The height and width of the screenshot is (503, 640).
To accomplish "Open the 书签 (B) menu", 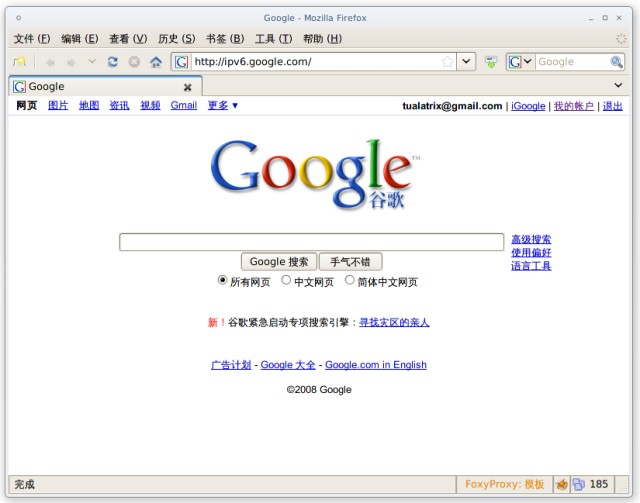I will click(225, 39).
